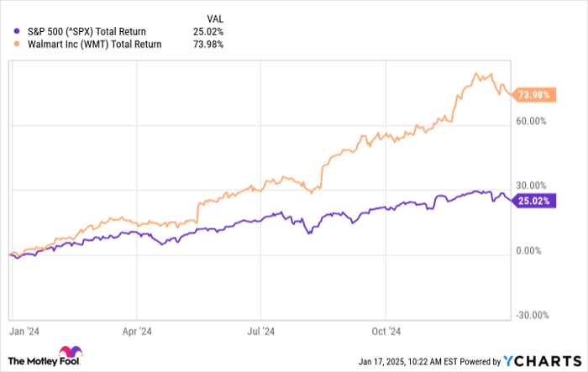Click the VAL column header
The height and width of the screenshot is (372, 588).
[x=215, y=18]
